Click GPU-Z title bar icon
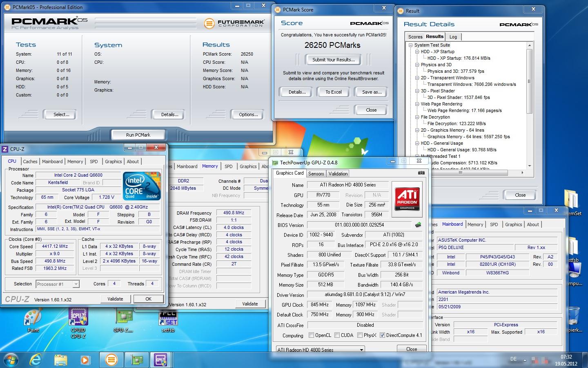Image resolution: width=588 pixels, height=368 pixels. [x=275, y=163]
